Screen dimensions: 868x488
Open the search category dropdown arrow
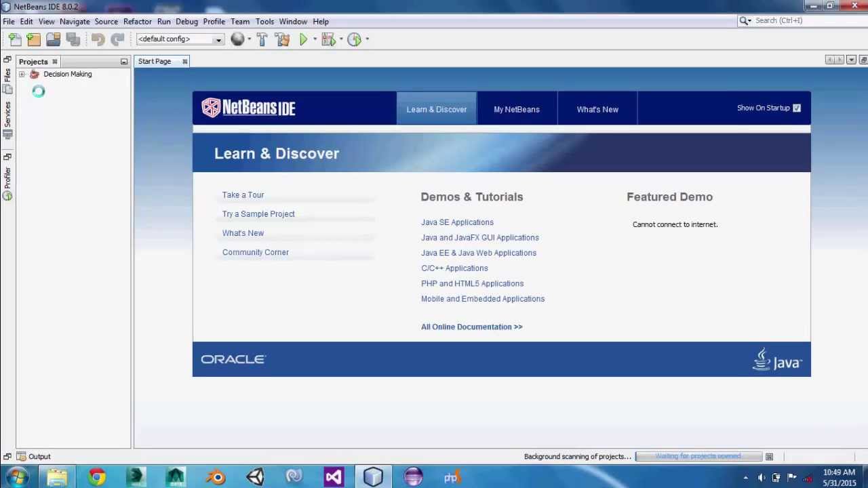click(x=749, y=21)
